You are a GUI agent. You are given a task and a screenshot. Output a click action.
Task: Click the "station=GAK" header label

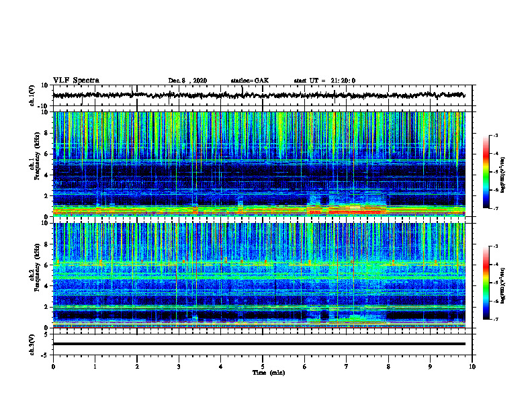tap(250, 81)
